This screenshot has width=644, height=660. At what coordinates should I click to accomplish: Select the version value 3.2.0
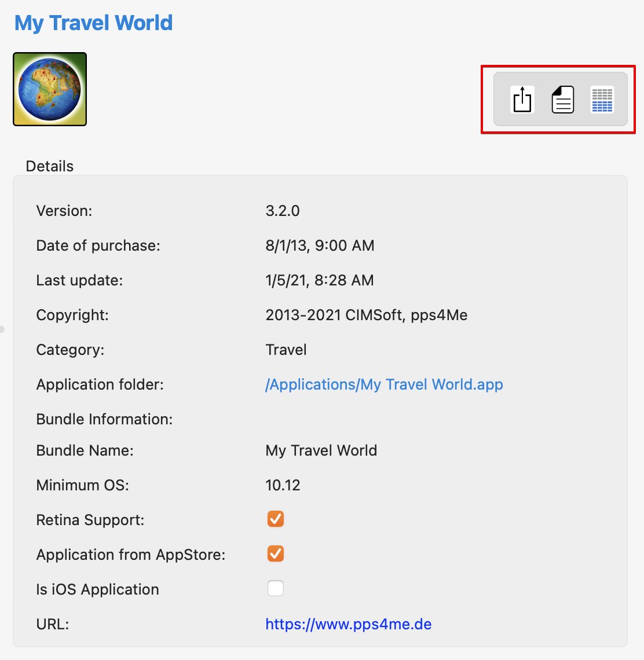coord(283,211)
